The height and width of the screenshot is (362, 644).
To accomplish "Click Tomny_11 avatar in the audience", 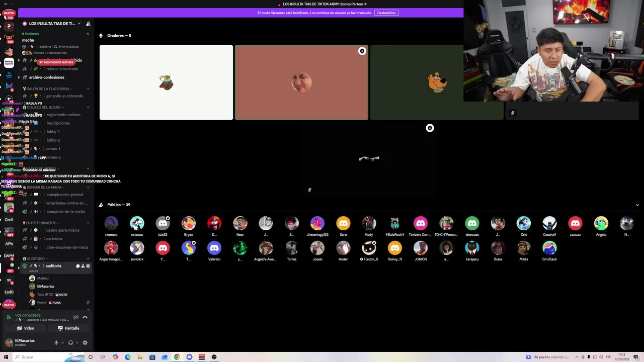I will click(x=395, y=248).
